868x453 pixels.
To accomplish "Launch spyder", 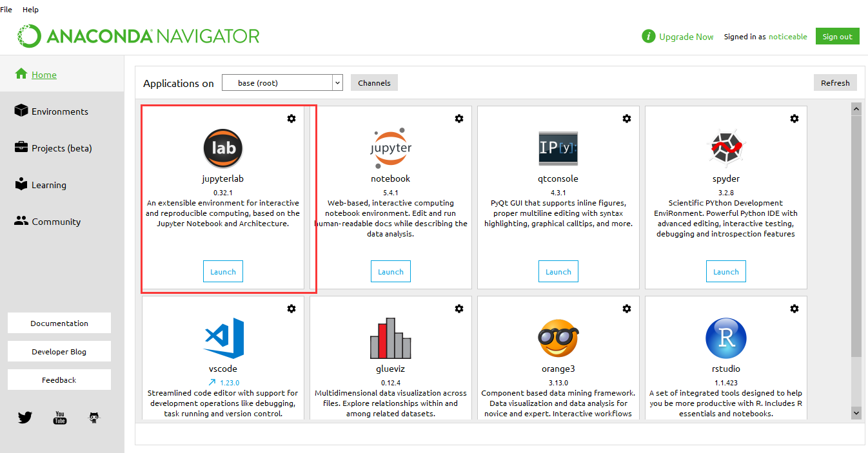I will tap(726, 271).
